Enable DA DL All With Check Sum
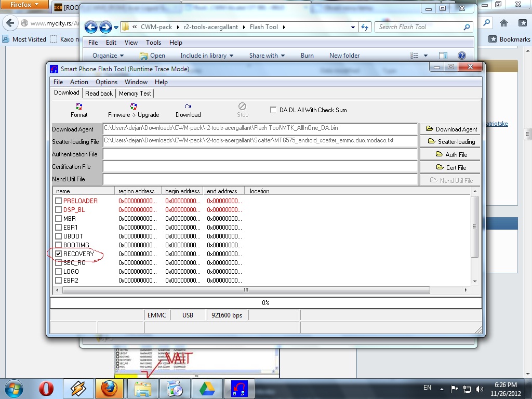 (x=273, y=110)
